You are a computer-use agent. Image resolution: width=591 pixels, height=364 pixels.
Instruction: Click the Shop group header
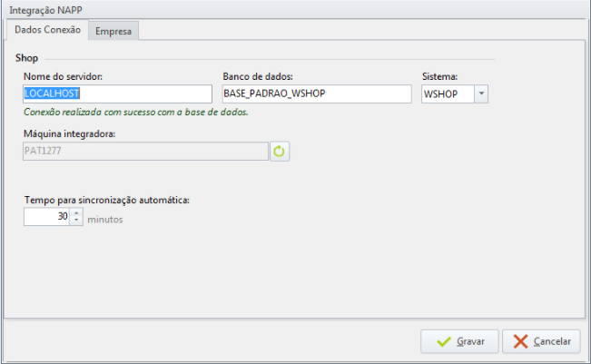tap(26, 58)
